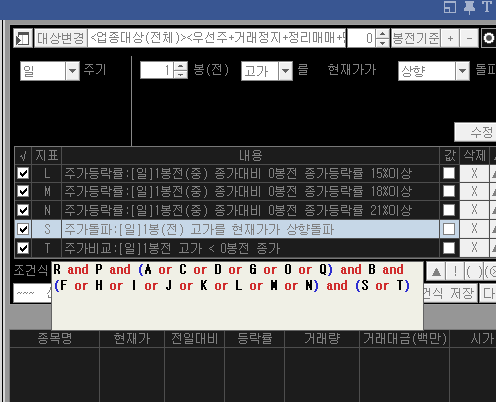Sort results by 현재가 column
Image resolution: width=496 pixels, height=402 pixels.
pos(132,339)
